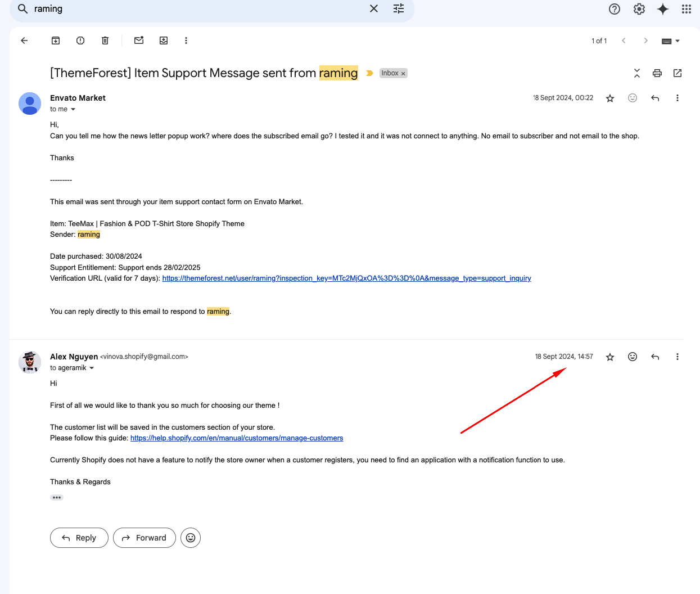Screen dimensions: 700x594
Task: Open the emoji reaction button beside Forward
Action: point(191,538)
